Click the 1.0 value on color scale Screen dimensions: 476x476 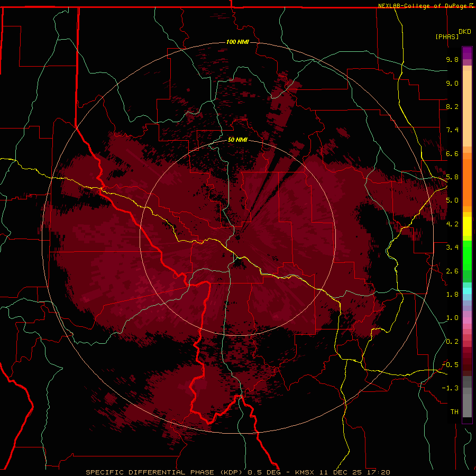tap(452, 318)
